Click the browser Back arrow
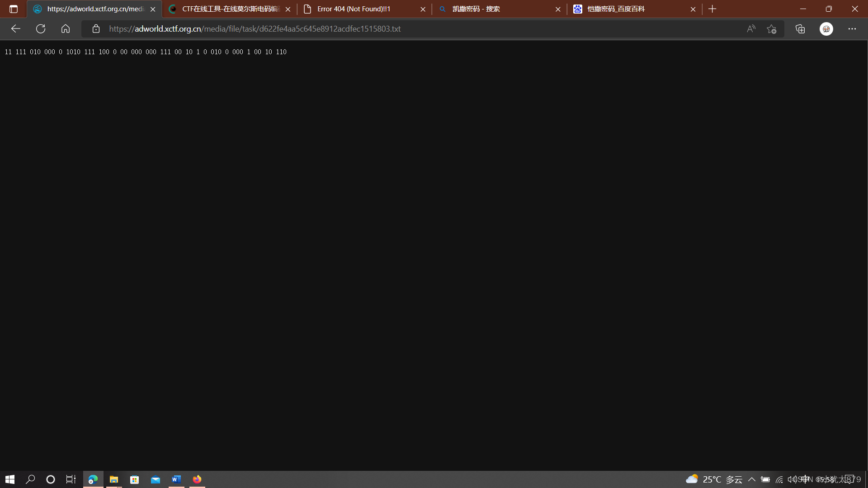Image resolution: width=868 pixels, height=488 pixels. coord(16,29)
